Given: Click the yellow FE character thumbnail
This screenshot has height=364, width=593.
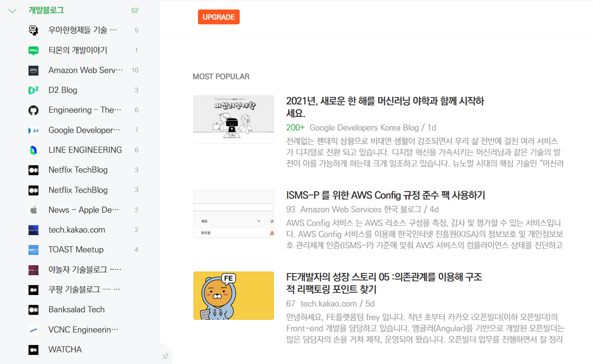Looking at the screenshot, I should click(x=233, y=295).
